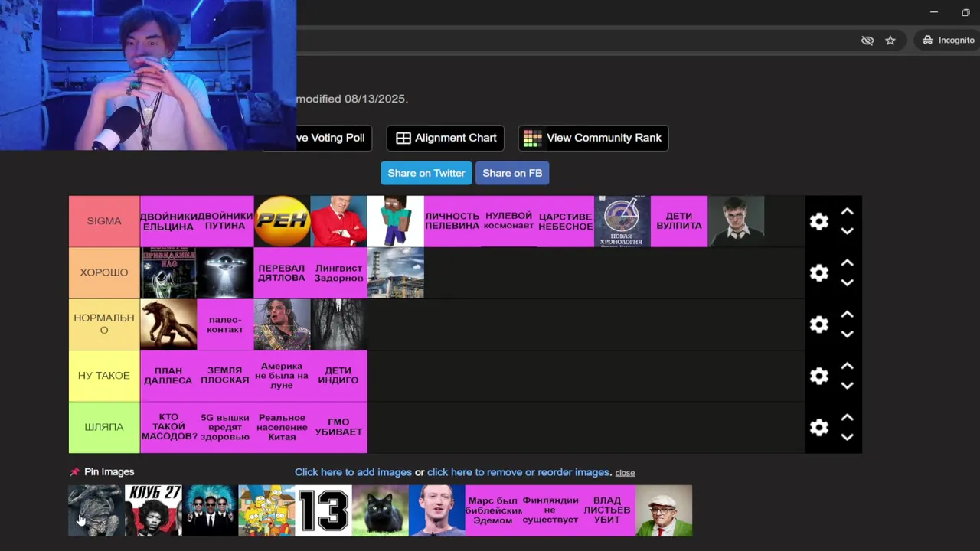Image resolution: width=980 pixels, height=551 pixels.
Task: Share tier list on Twitter
Action: 426,173
